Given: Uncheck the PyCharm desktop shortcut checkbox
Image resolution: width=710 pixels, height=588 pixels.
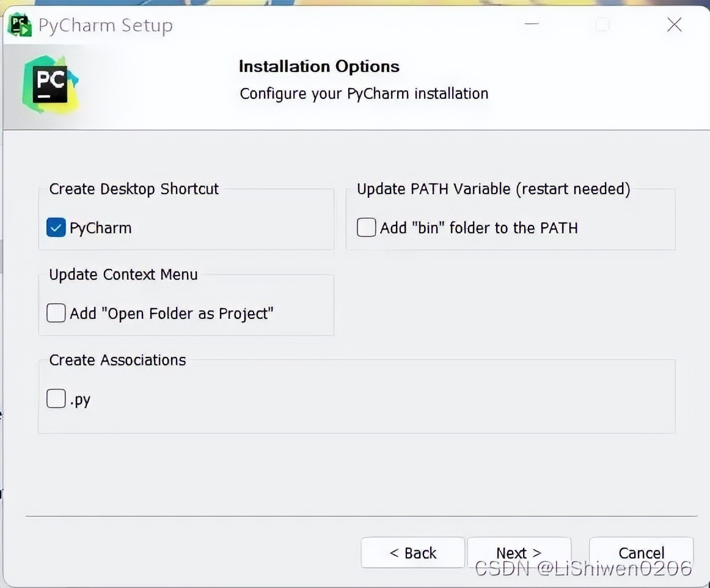Looking at the screenshot, I should click(56, 228).
